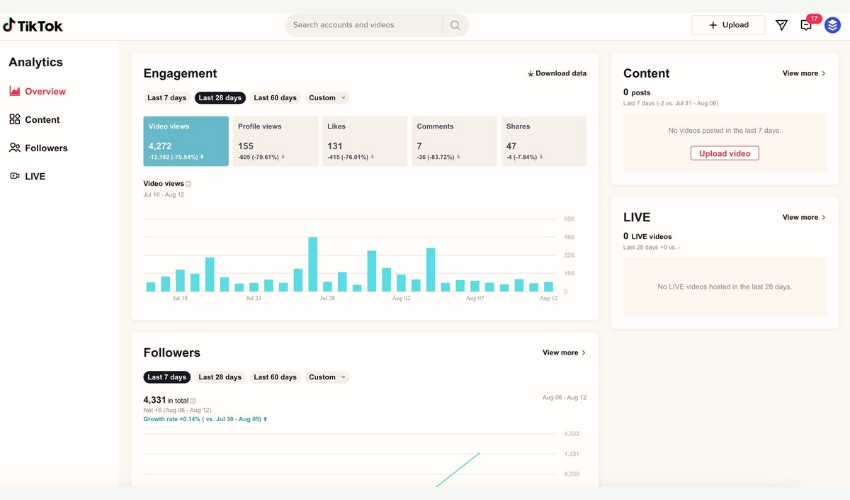Open the Custom range dropdown in Engagement
Image resolution: width=850 pixels, height=500 pixels.
click(x=327, y=98)
